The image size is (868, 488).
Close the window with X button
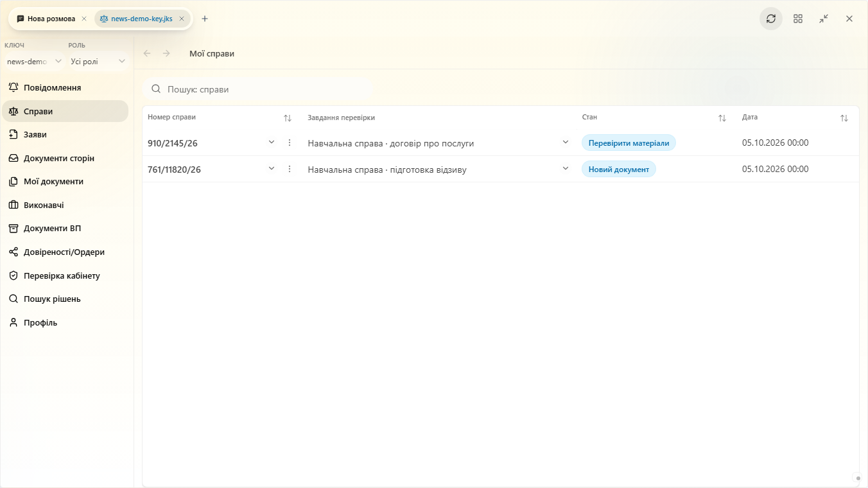coord(849,19)
